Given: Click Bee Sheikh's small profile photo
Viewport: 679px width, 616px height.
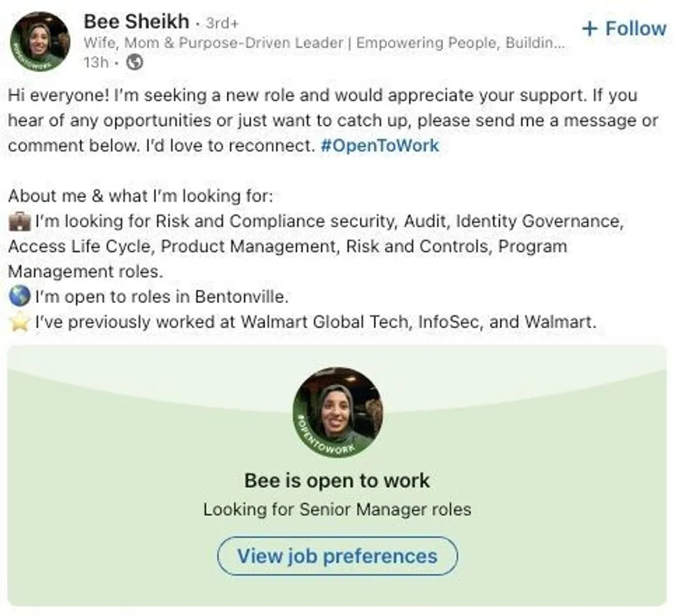Looking at the screenshot, I should [x=40, y=41].
